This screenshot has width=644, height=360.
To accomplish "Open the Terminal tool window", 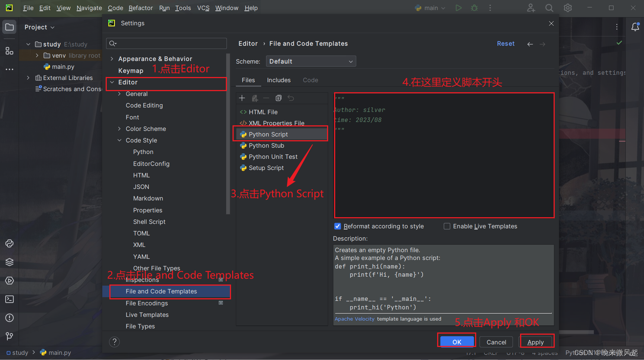I will [9, 299].
